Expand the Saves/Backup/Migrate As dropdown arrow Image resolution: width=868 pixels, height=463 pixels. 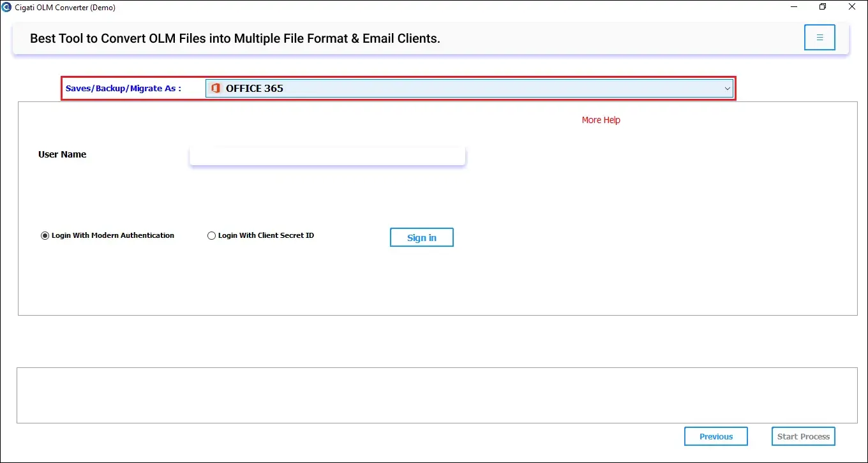727,89
